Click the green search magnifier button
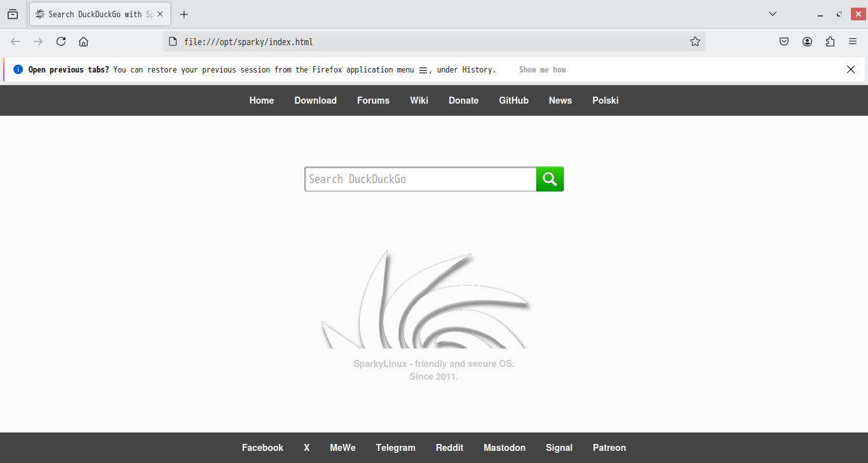Image resolution: width=868 pixels, height=463 pixels. click(x=550, y=179)
